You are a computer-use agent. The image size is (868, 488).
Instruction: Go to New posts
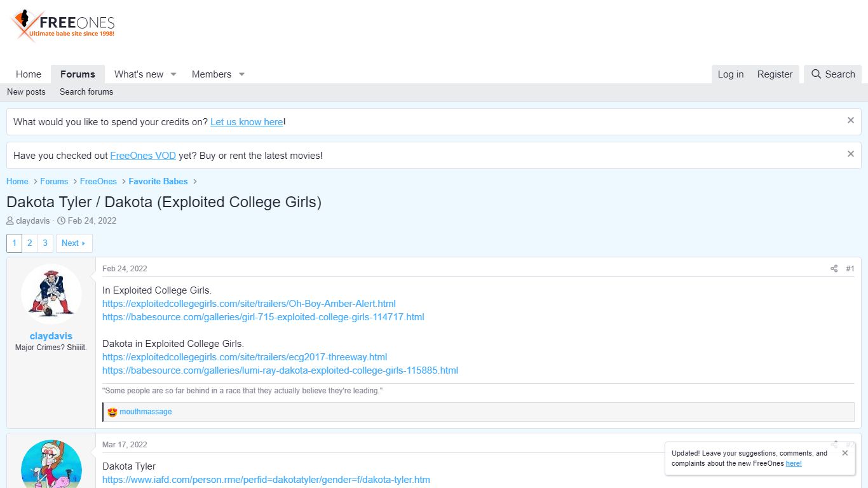tap(26, 92)
